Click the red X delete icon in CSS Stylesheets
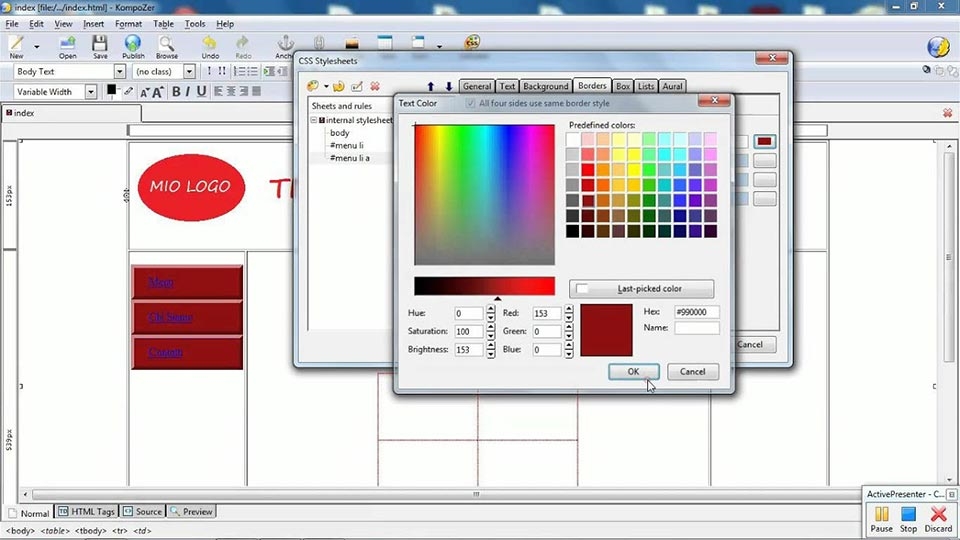 375,86
